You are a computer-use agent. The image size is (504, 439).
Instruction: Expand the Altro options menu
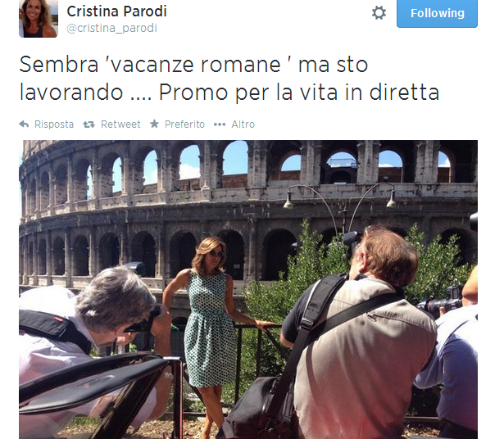243,124
